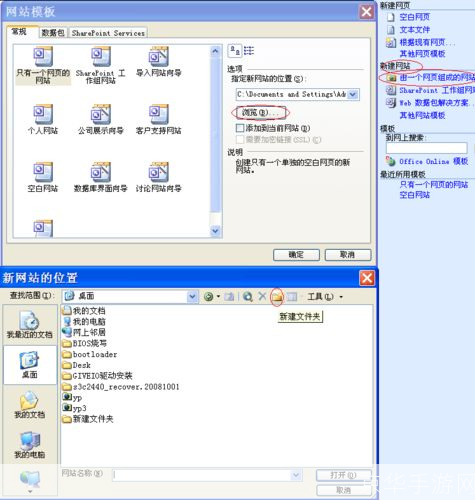Viewport: 475px width, 500px height.
Task: Click the template list scroll-down arrow
Action: point(215,230)
